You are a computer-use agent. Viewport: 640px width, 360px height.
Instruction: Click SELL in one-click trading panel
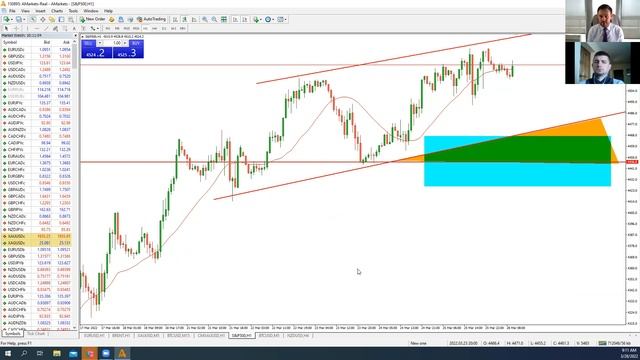click(x=88, y=43)
